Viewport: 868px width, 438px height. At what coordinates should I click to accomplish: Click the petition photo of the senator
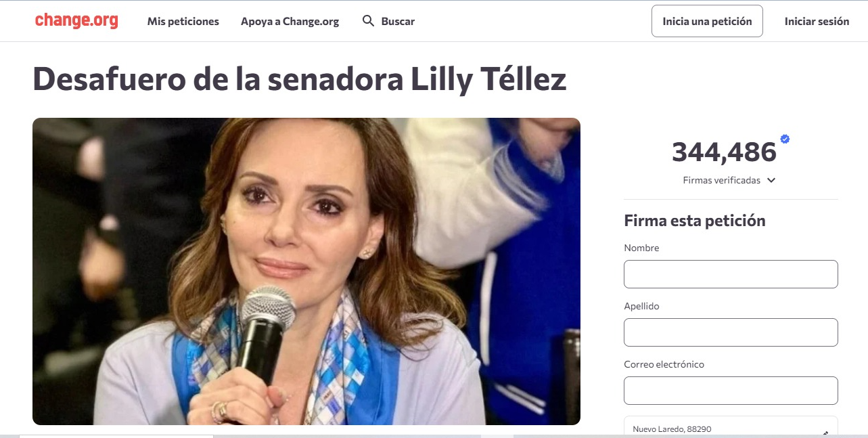click(306, 271)
